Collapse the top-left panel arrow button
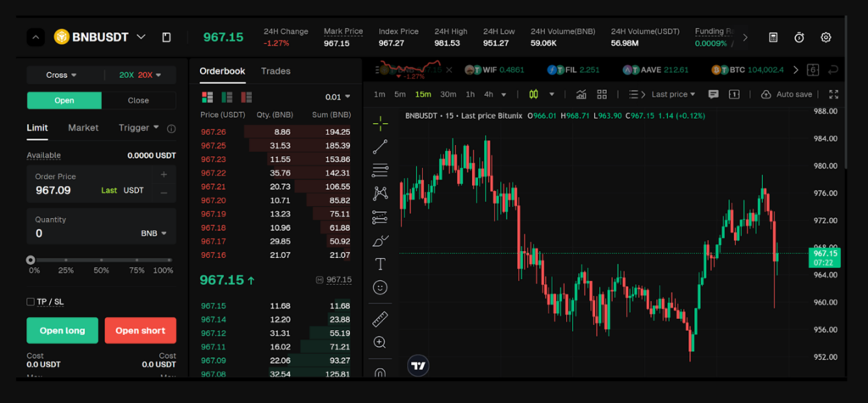Screen dimensions: 868x403 (36, 37)
